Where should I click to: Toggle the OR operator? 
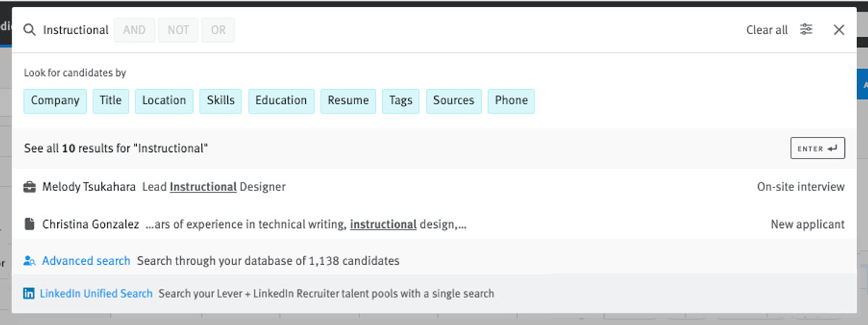click(x=218, y=30)
